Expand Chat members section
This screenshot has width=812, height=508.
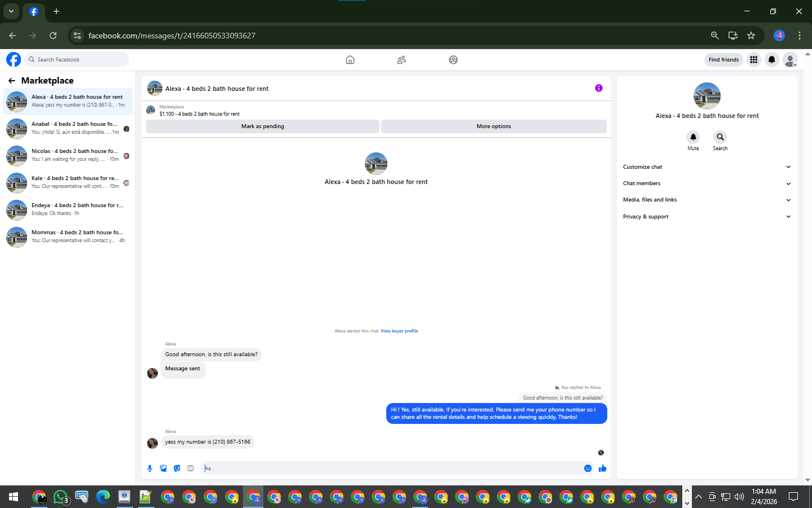(707, 183)
